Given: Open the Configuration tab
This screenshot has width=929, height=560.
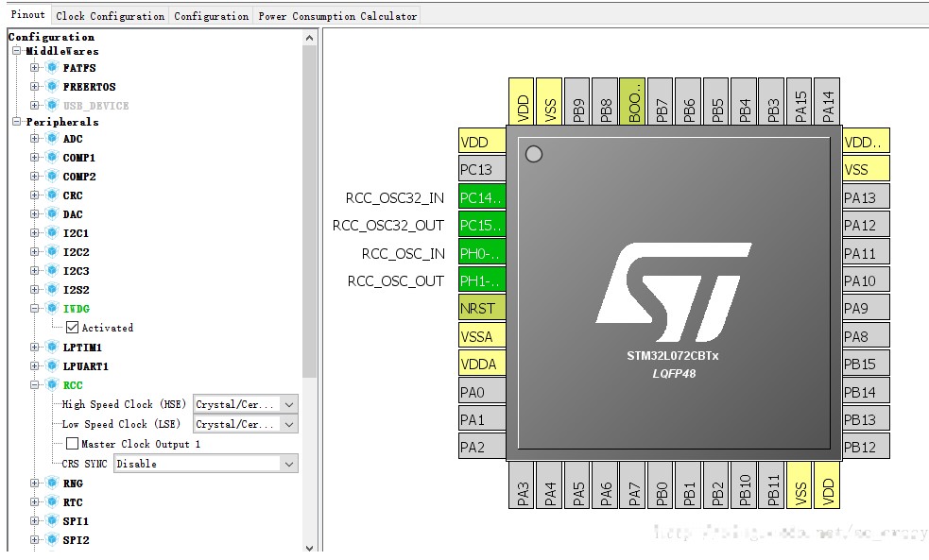Looking at the screenshot, I should 211,16.
